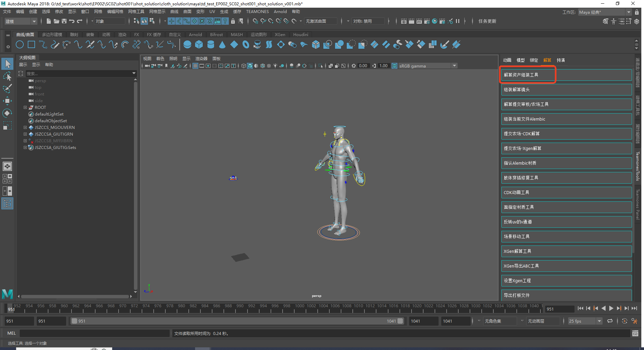Screen dimensions: 644x350
Task: Open the 建模 menu set dropdown
Action: pyautogui.click(x=21, y=21)
